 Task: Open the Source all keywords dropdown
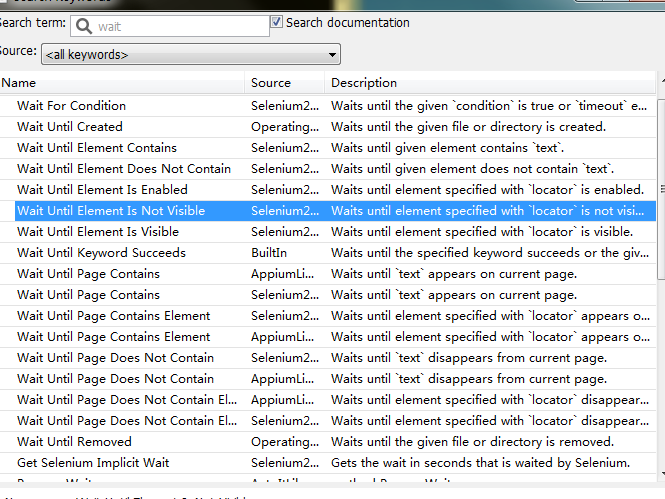(190, 54)
